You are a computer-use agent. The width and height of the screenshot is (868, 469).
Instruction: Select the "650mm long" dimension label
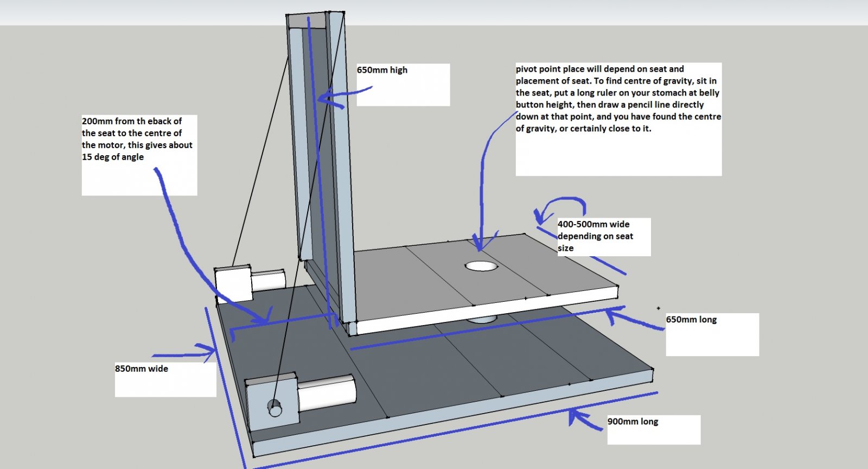pyautogui.click(x=691, y=320)
